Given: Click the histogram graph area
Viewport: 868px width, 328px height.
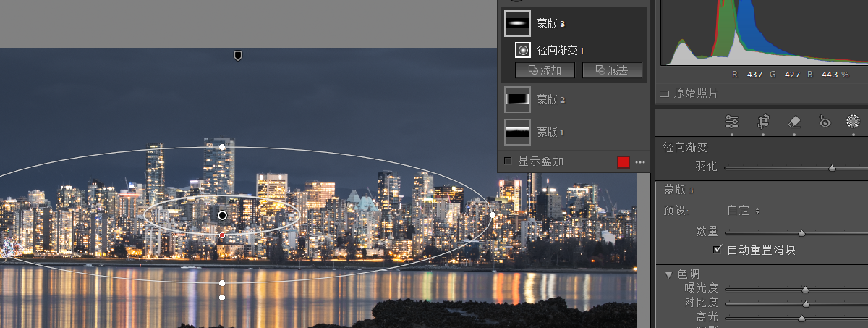Looking at the screenshot, I should (x=765, y=33).
